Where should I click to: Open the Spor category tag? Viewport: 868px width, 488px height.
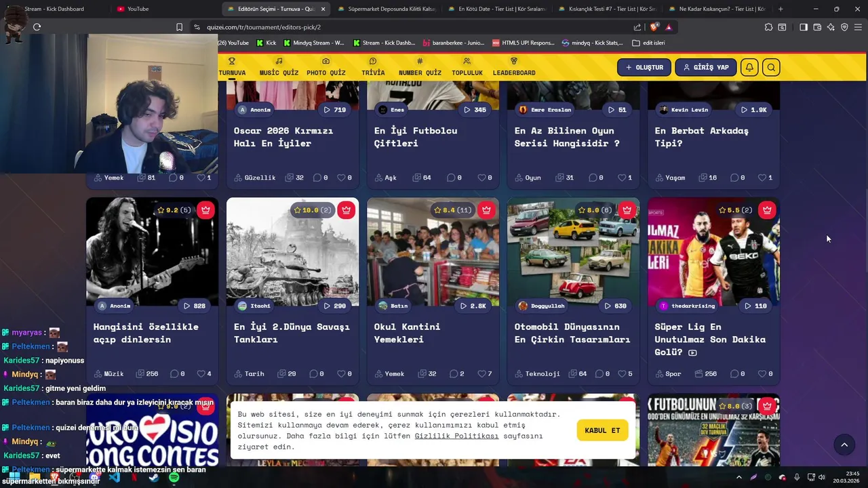(668, 373)
